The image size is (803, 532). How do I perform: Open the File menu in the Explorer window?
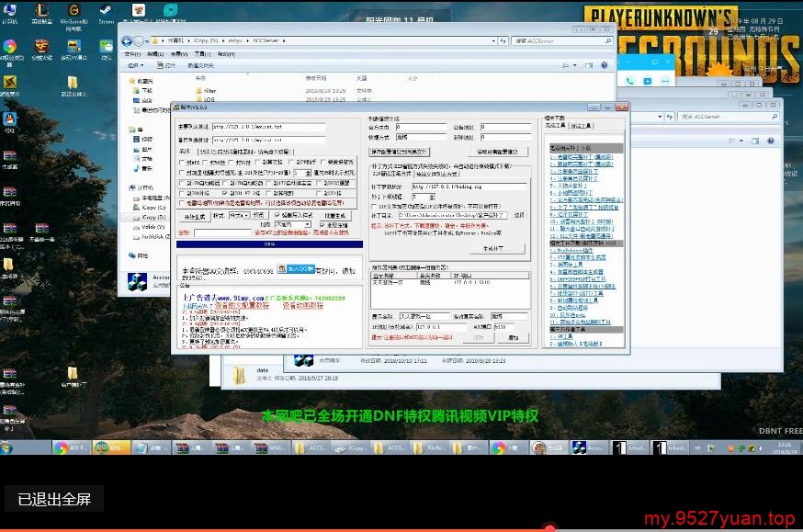tap(132, 54)
